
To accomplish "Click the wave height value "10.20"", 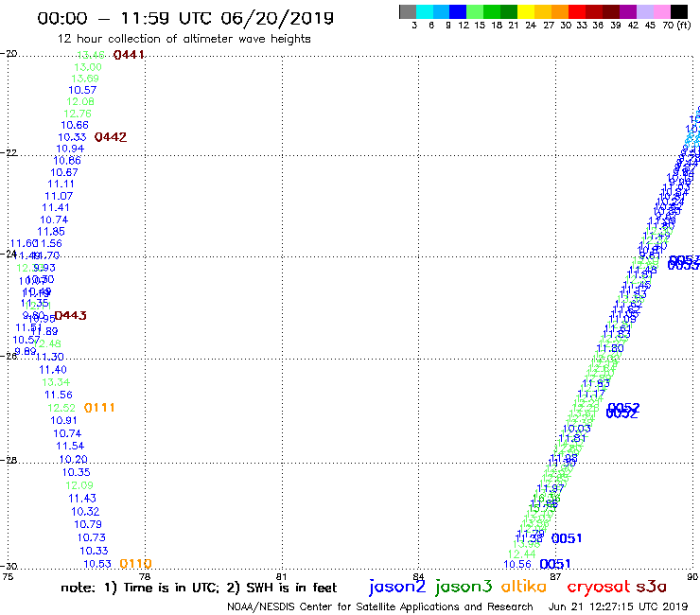I will [73, 459].
